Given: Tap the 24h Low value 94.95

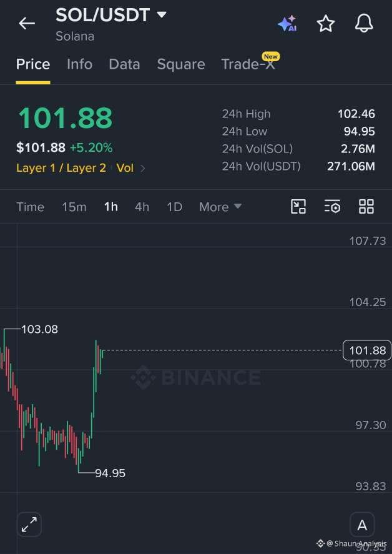Looking at the screenshot, I should tap(359, 131).
